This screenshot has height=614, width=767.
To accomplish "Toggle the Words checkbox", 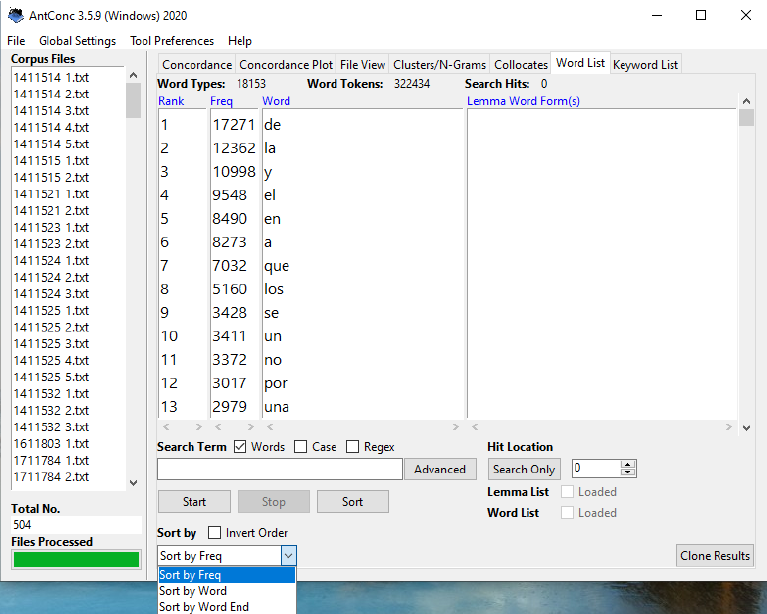I will coord(241,447).
